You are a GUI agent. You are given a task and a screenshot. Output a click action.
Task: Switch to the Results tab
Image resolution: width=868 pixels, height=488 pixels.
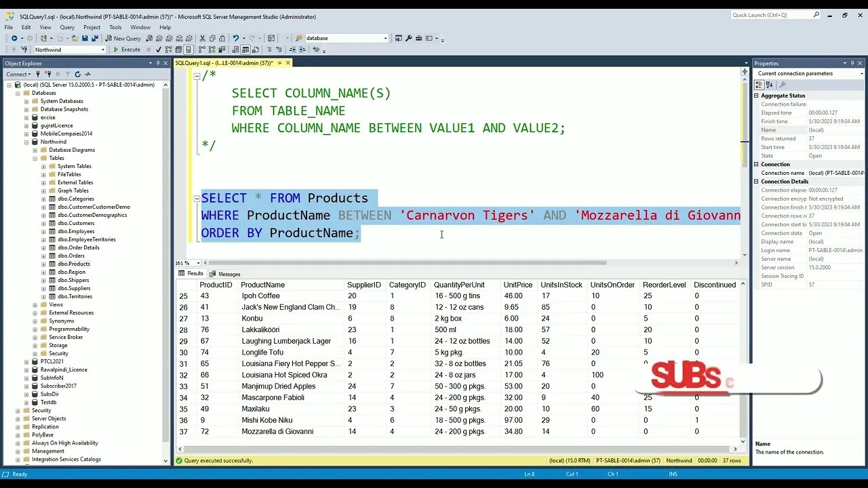tap(191, 274)
